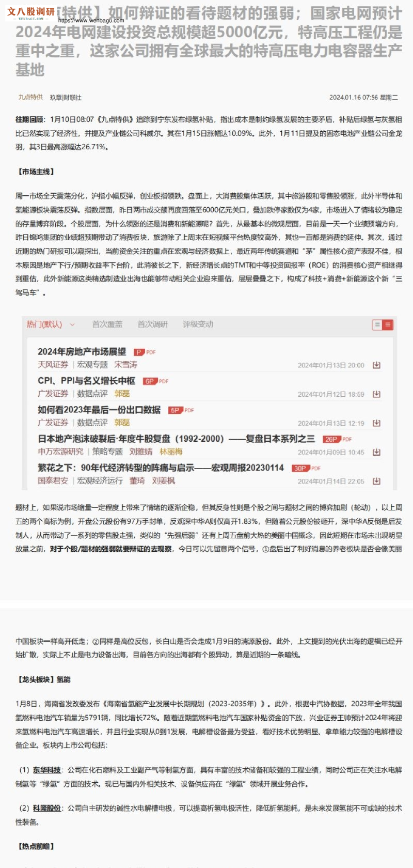Click the 科隆股份 stock link
The width and height of the screenshot is (413, 868).
pos(47,808)
